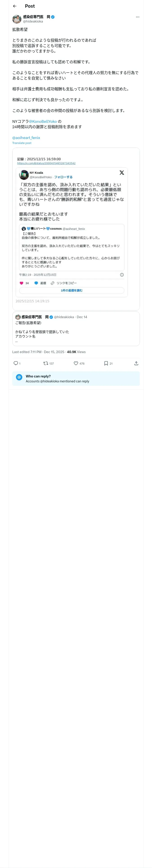
Task: Click the reply comment icon
Action: coord(16,363)
